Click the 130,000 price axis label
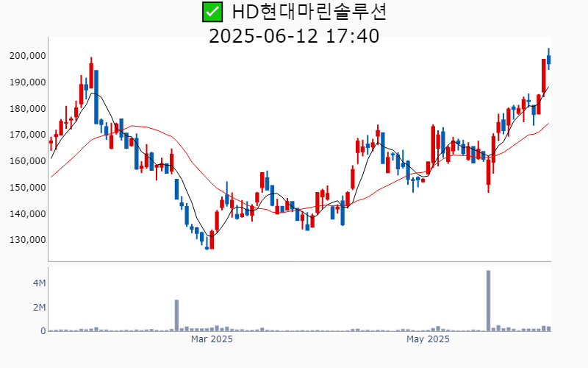Image resolution: width=588 pixels, height=368 pixels. pos(28,240)
